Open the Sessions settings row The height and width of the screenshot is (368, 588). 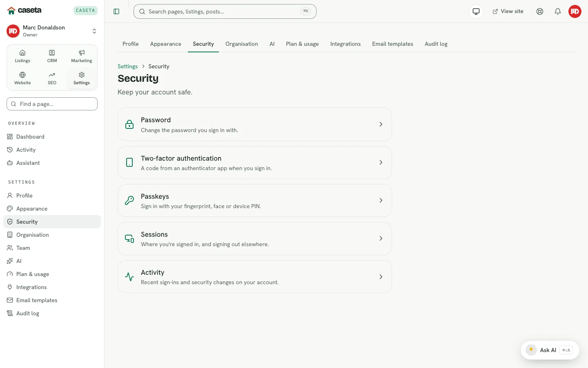click(255, 238)
